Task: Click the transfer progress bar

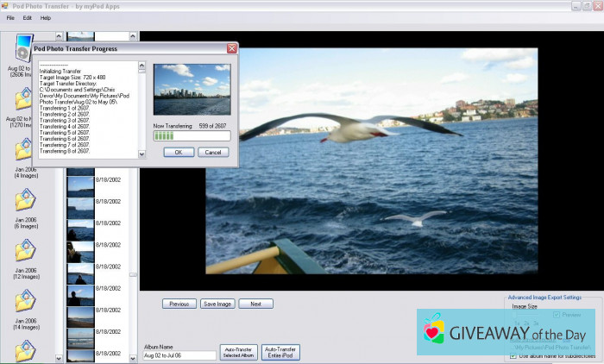Action: pos(192,135)
